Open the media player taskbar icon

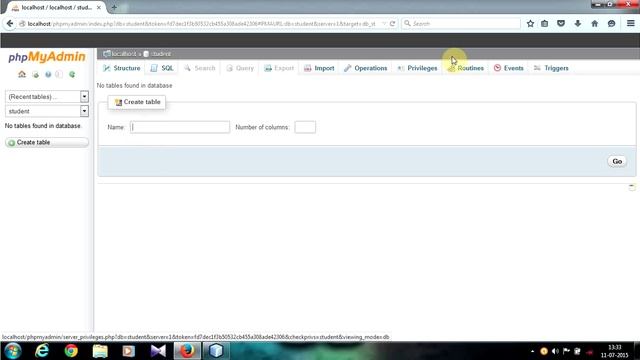(x=129, y=351)
